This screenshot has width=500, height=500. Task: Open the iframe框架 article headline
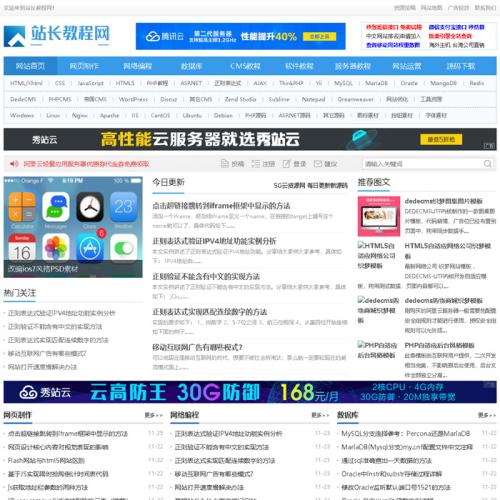tap(221, 206)
